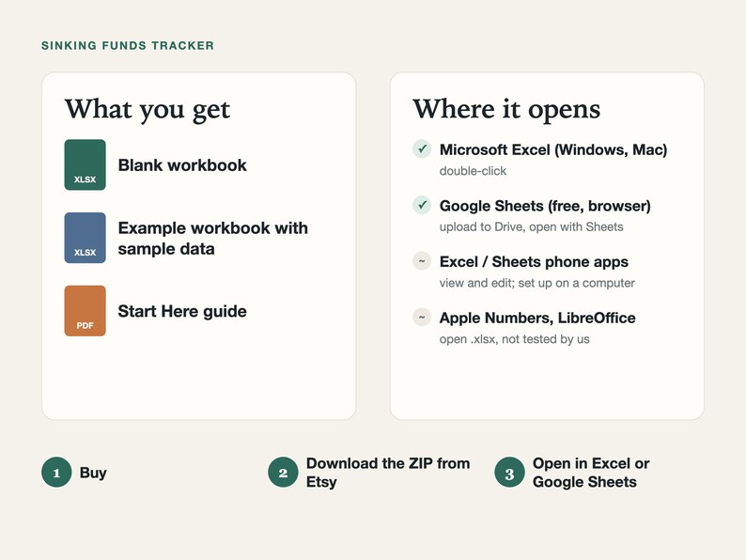Click "Microsoft Excel (Windows, Mac)" text
This screenshot has height=560, width=746.
pyautogui.click(x=553, y=149)
